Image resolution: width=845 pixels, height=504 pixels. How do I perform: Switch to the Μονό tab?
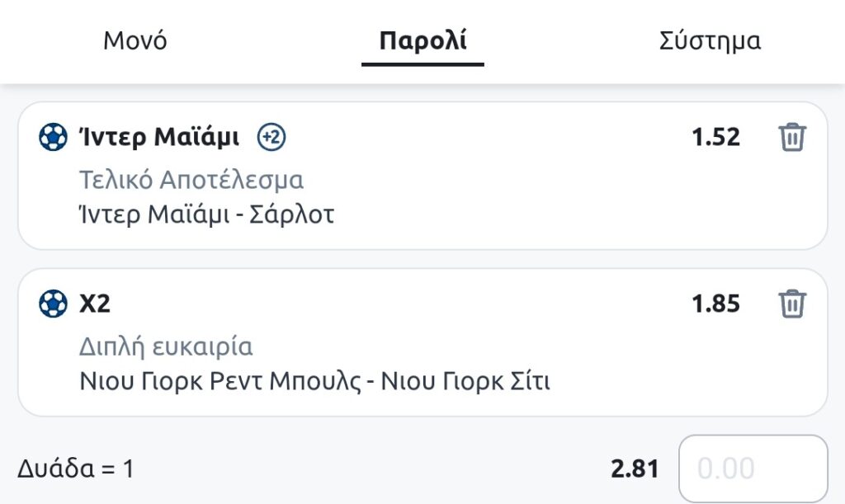click(135, 41)
